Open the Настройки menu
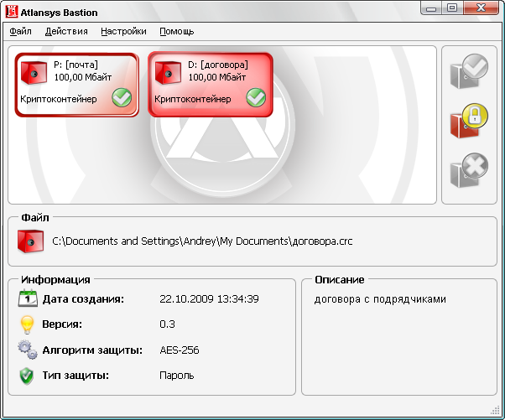Viewport: 505px width, 420px height. [123, 32]
